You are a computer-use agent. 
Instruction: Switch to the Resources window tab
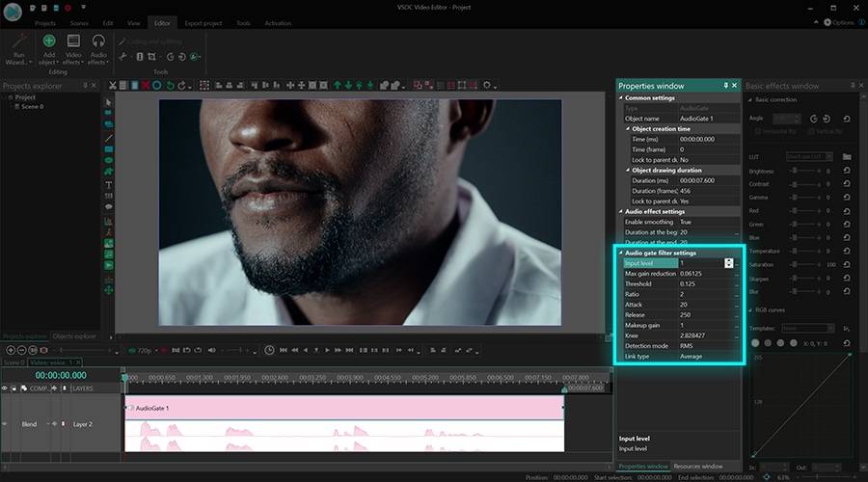[x=698, y=467]
